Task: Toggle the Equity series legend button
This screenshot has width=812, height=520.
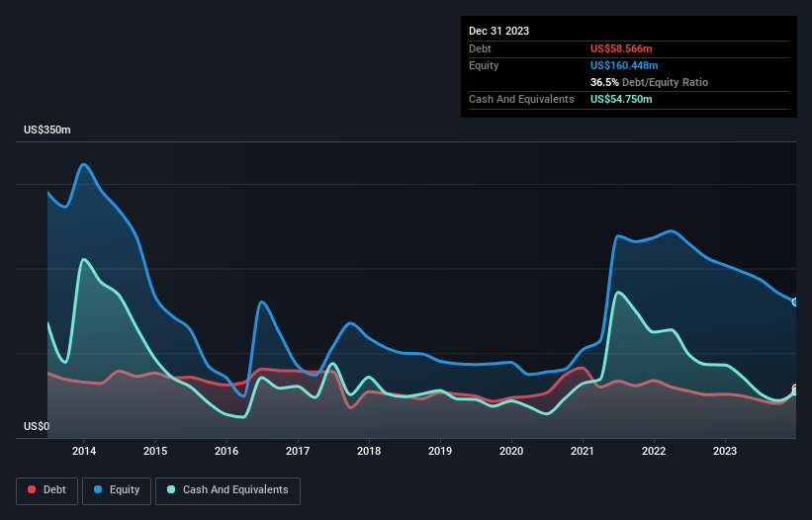Action: coord(117,490)
